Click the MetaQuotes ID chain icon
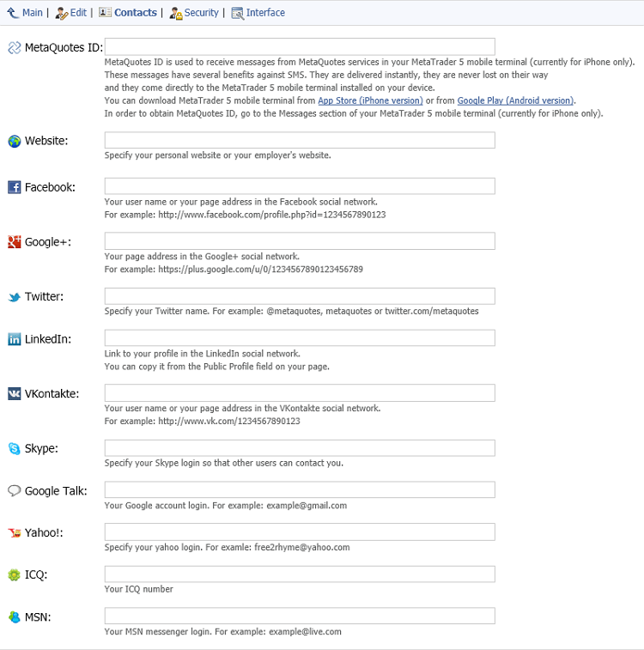 pyautogui.click(x=14, y=48)
